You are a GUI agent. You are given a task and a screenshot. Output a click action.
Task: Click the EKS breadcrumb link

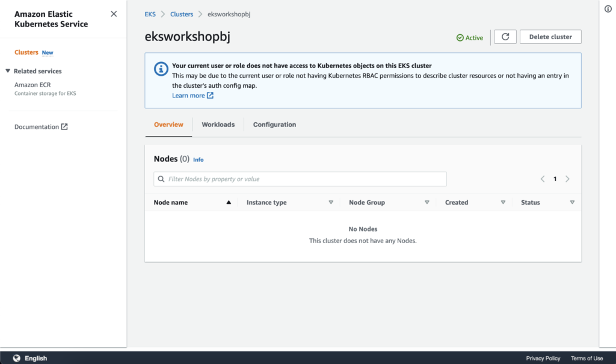click(150, 14)
